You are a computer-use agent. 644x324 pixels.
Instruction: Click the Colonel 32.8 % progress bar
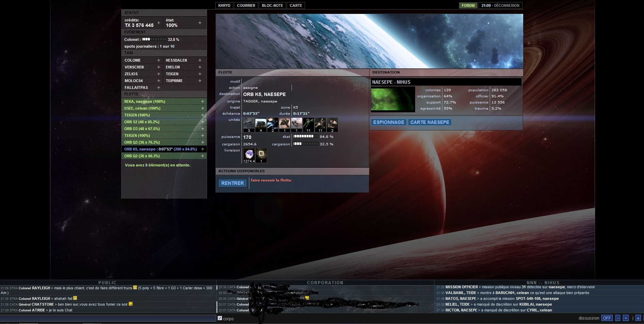coord(154,39)
